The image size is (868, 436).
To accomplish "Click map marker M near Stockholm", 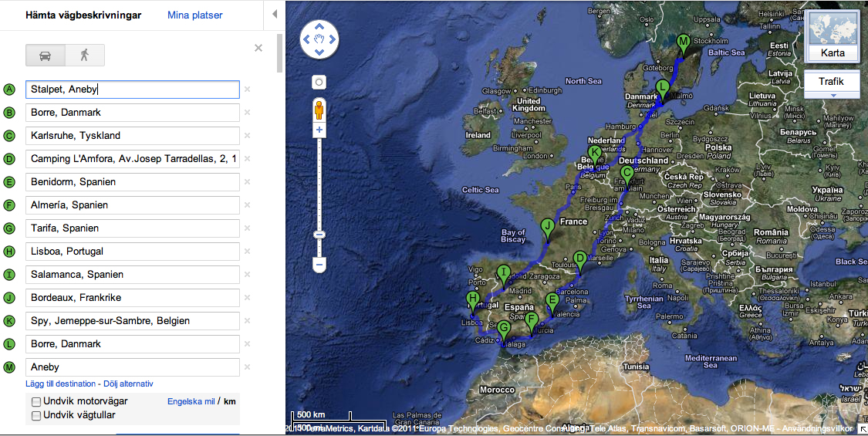I will point(682,42).
